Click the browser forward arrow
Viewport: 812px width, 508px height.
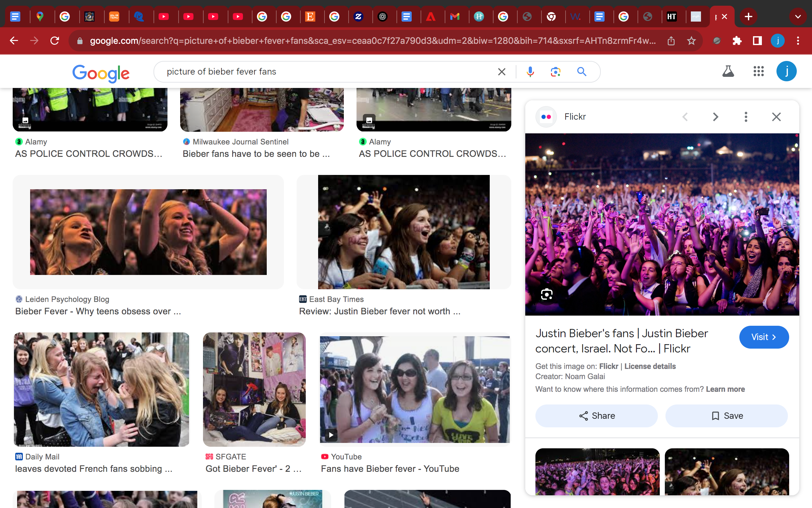pyautogui.click(x=34, y=41)
